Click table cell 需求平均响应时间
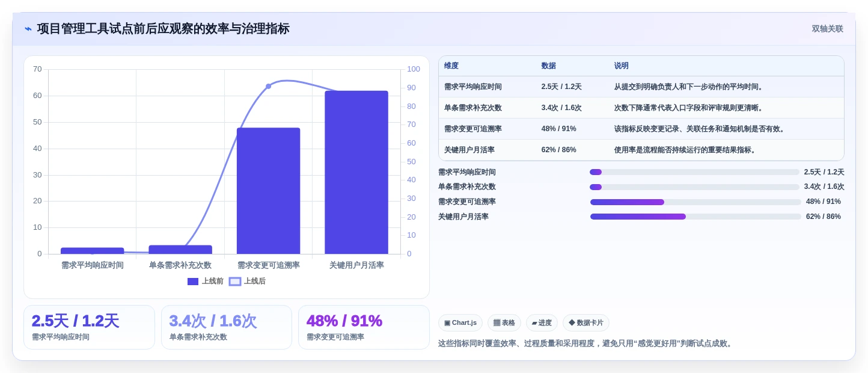This screenshot has height=373, width=868. click(x=473, y=87)
